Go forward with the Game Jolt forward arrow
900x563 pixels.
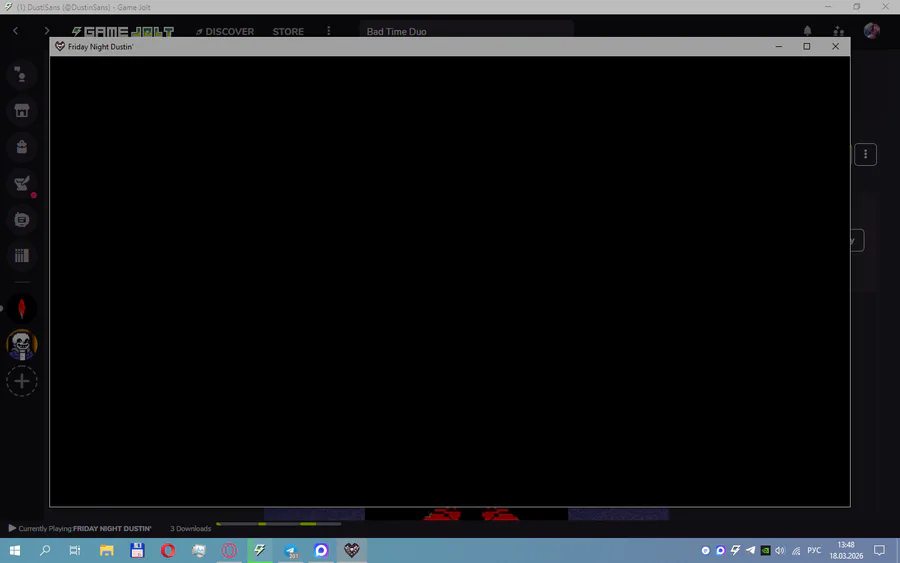click(x=46, y=31)
